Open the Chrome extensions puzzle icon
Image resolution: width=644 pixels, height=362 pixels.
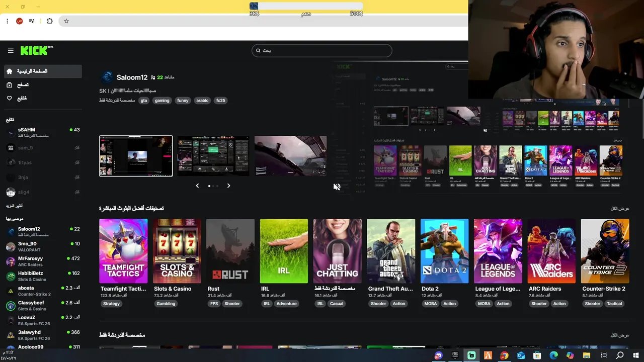(50, 21)
